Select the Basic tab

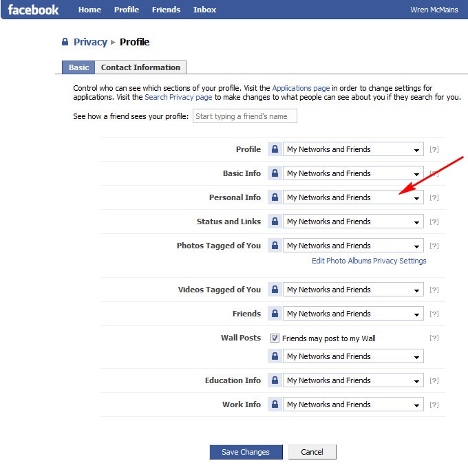tap(78, 67)
